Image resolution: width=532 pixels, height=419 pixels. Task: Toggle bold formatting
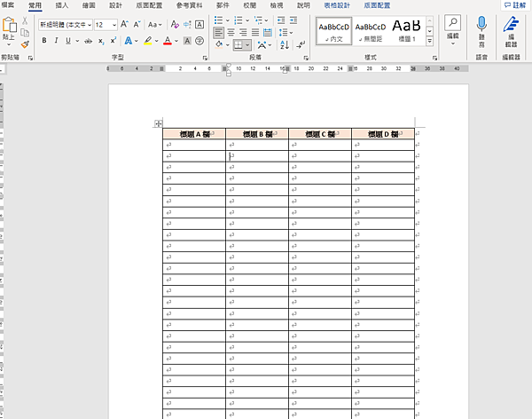click(x=44, y=41)
